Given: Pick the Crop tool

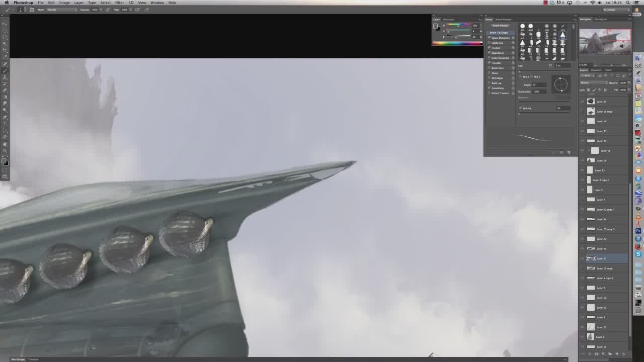Looking at the screenshot, I should pyautogui.click(x=5, y=50).
